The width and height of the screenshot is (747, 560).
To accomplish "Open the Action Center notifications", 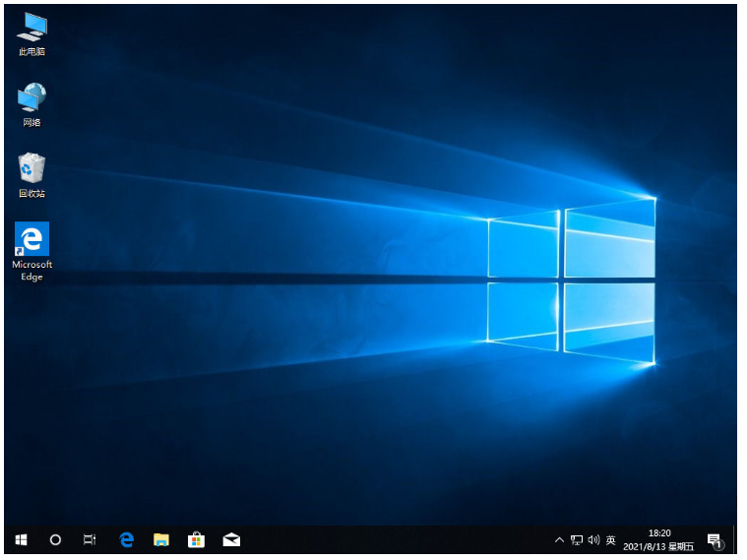I will pos(715,539).
